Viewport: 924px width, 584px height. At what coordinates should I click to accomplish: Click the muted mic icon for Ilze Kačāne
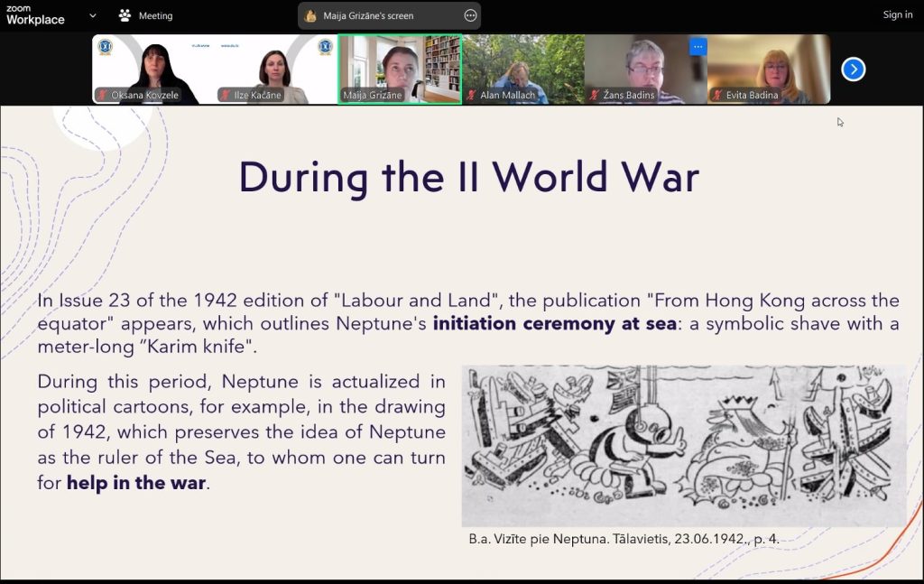pyautogui.click(x=225, y=95)
